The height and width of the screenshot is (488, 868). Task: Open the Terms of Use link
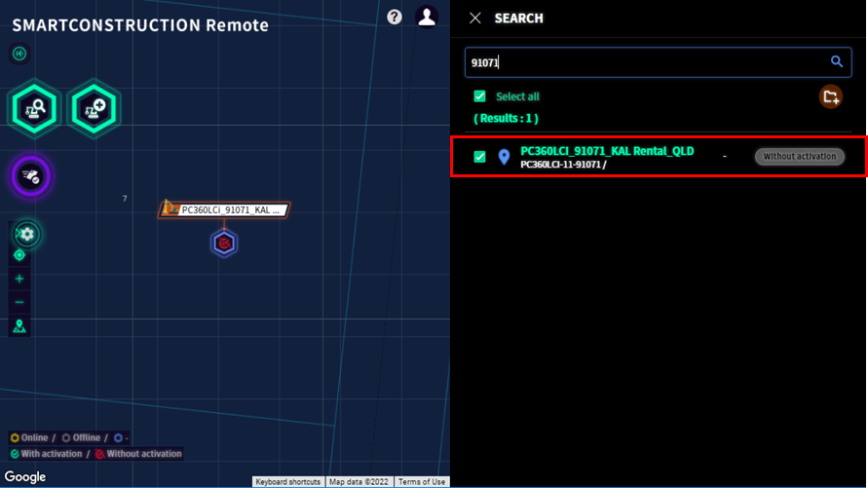click(x=422, y=482)
